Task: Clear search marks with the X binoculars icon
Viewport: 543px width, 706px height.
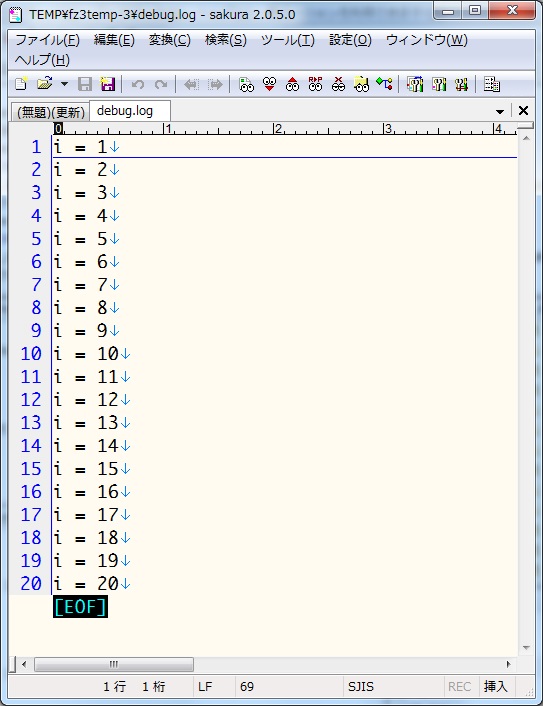Action: click(x=338, y=84)
